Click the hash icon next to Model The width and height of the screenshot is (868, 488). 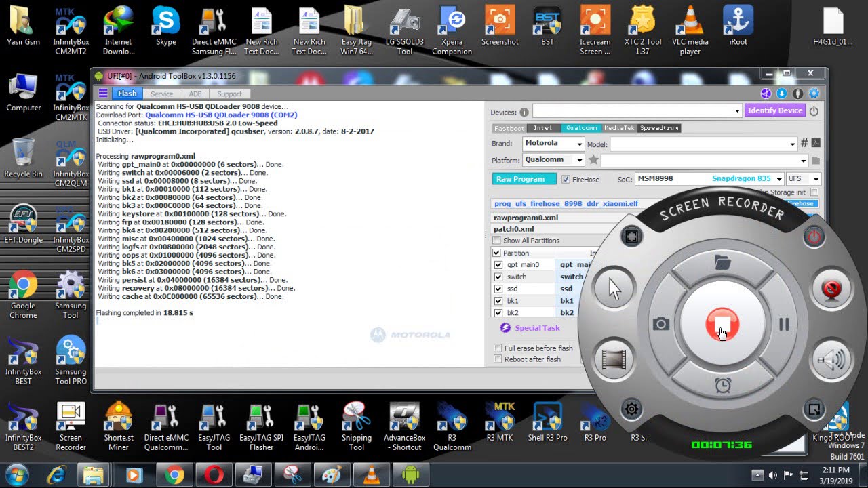804,143
